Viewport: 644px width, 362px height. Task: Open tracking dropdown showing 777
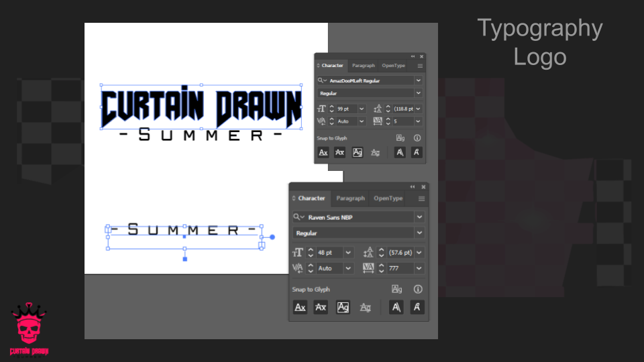pos(419,268)
